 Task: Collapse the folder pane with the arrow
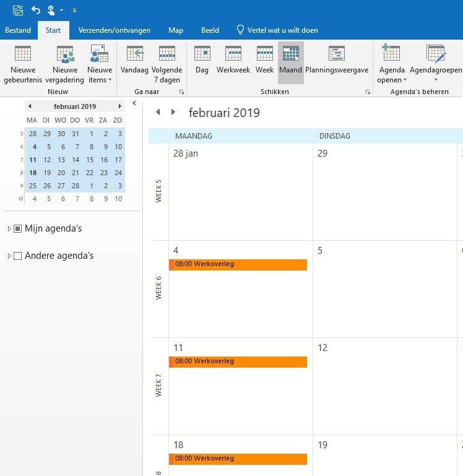(x=134, y=103)
